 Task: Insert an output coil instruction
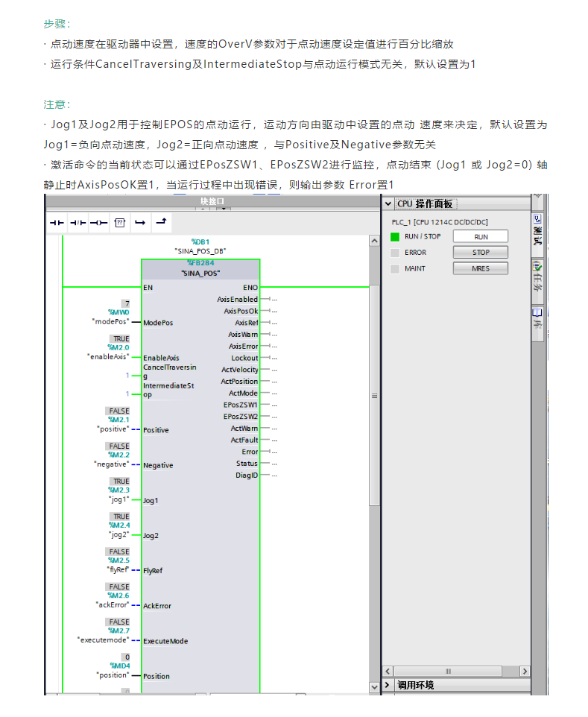click(98, 223)
